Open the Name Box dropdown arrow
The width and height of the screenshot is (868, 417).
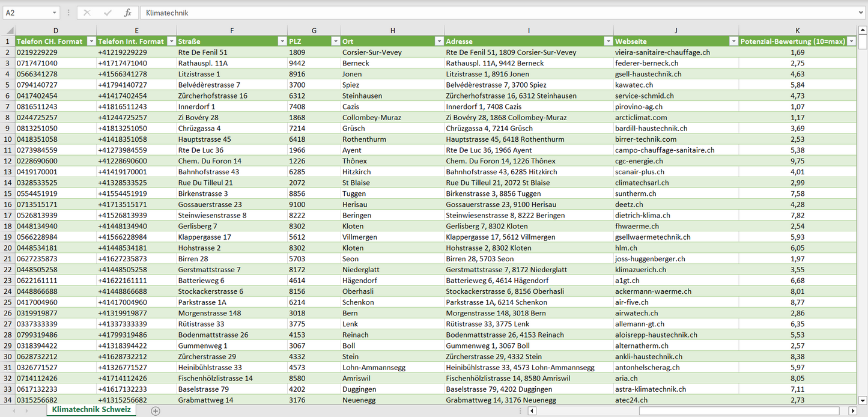coord(54,13)
